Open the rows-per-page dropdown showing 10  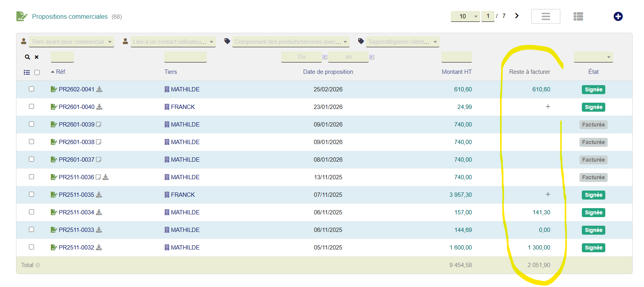point(465,16)
